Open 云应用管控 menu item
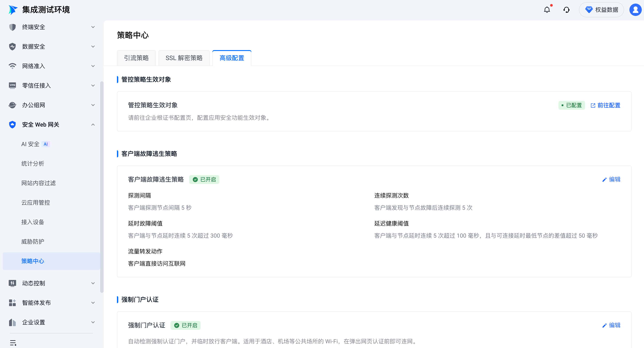The image size is (644, 348). coord(51,203)
